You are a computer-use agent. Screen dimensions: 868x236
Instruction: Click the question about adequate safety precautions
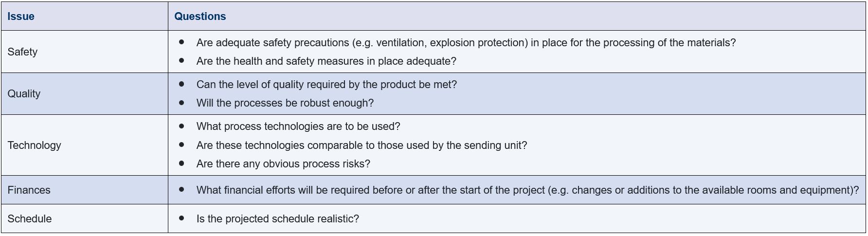coord(466,43)
